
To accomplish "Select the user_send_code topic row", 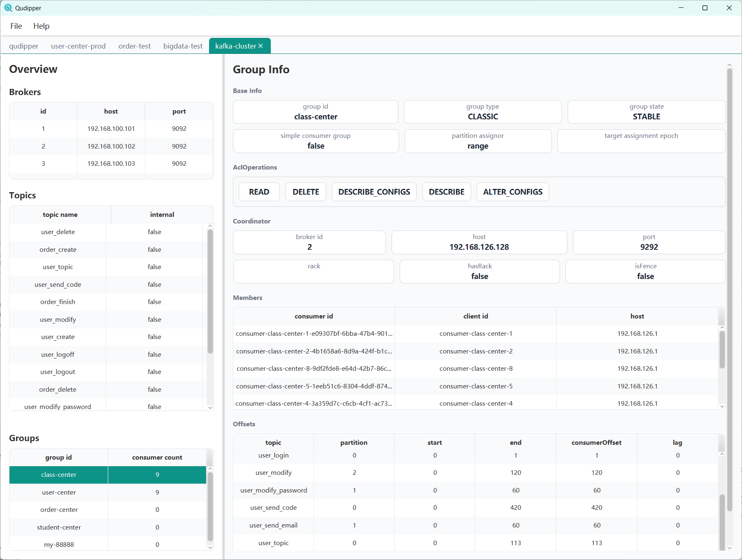I will pos(58,284).
